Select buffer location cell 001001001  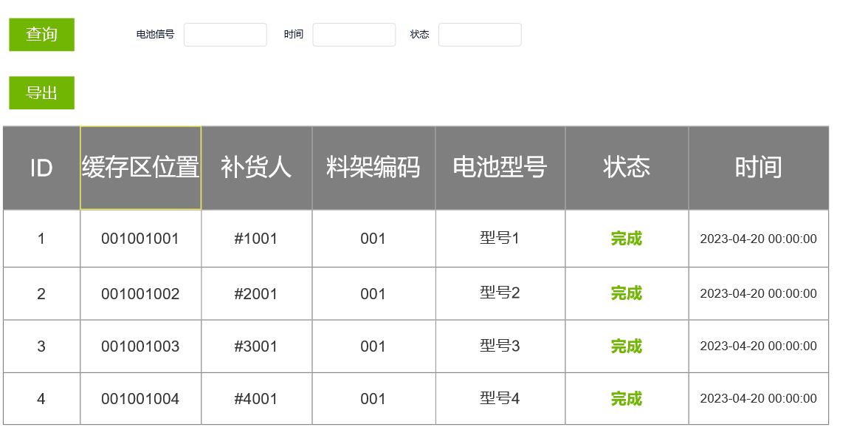pyautogui.click(x=140, y=239)
